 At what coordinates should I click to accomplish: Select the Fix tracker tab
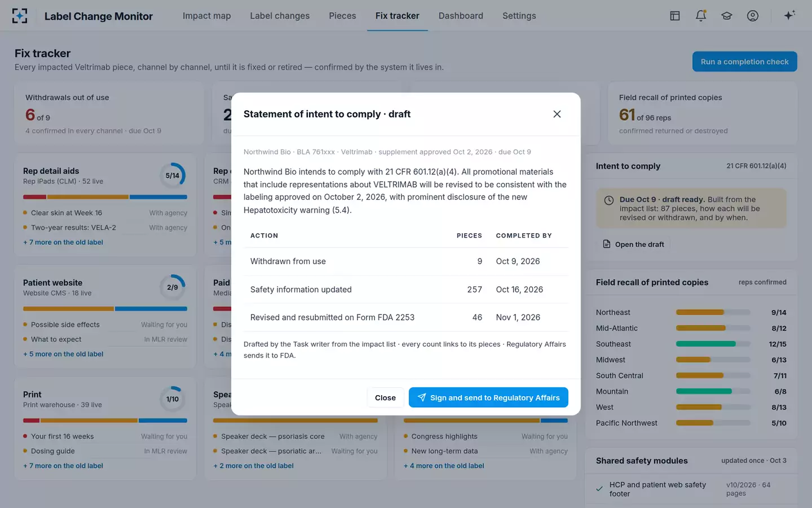tap(398, 16)
